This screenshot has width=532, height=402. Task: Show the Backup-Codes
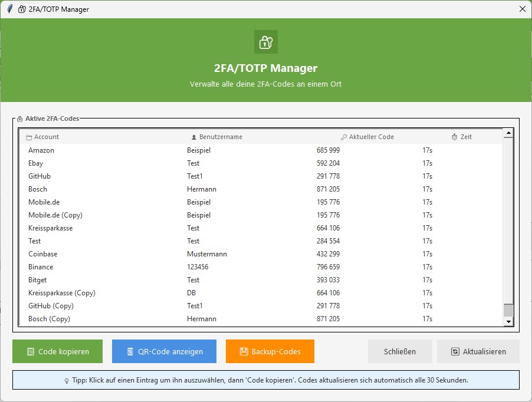[x=269, y=351]
